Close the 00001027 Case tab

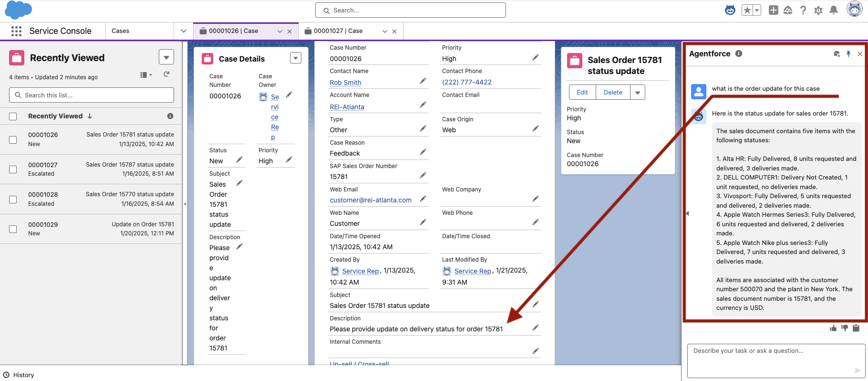(x=394, y=32)
